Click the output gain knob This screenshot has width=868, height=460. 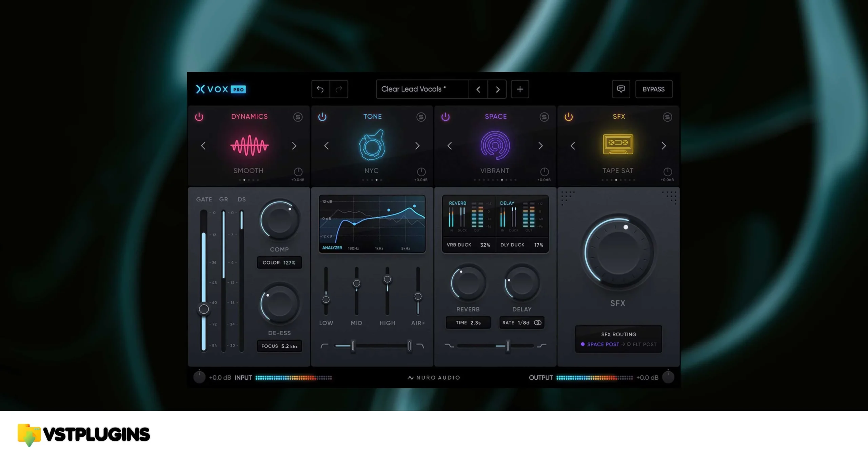pyautogui.click(x=668, y=377)
